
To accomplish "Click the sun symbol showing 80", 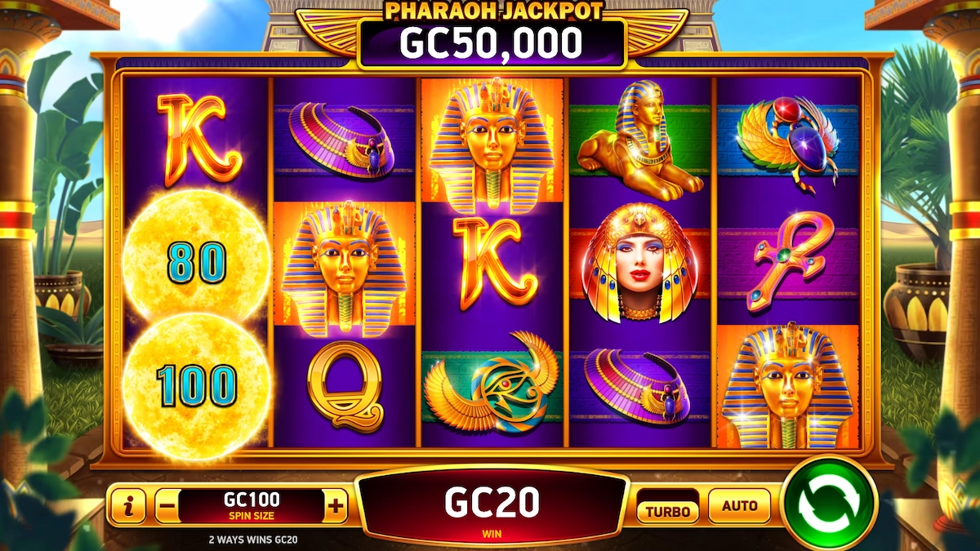I will pyautogui.click(x=196, y=260).
